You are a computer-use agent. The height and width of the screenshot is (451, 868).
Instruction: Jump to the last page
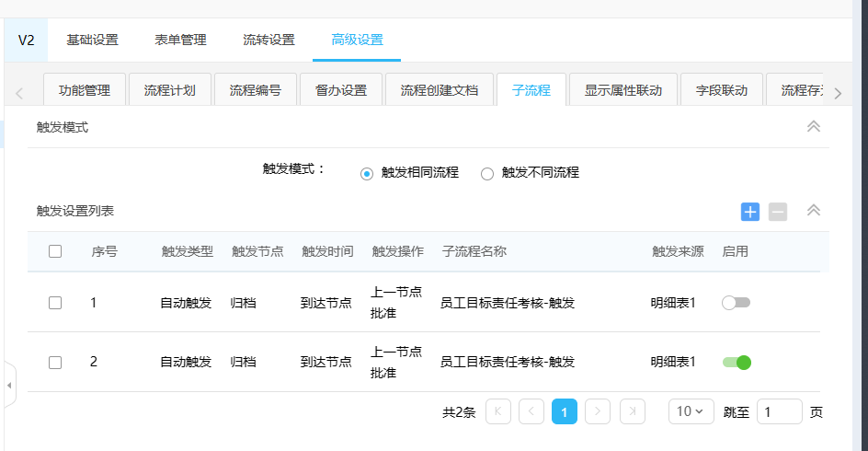pyautogui.click(x=632, y=411)
